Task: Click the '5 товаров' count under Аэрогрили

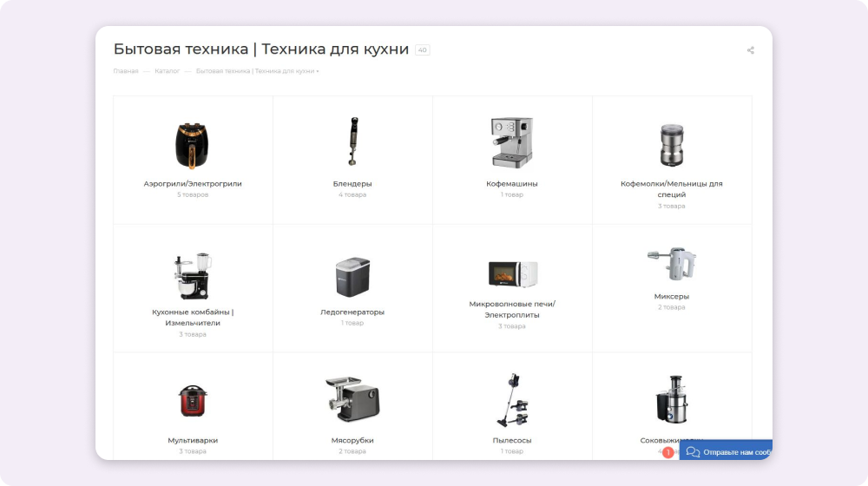Action: 193,195
